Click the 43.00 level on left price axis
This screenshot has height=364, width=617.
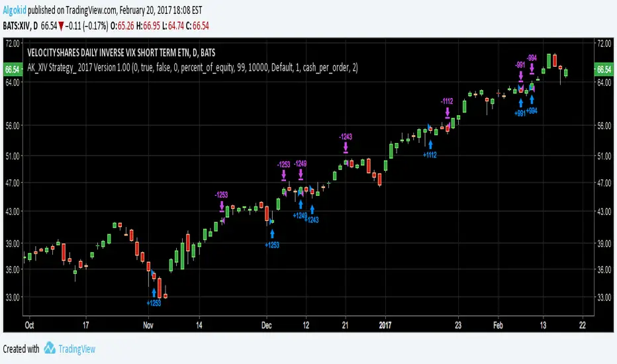[x=12, y=211]
